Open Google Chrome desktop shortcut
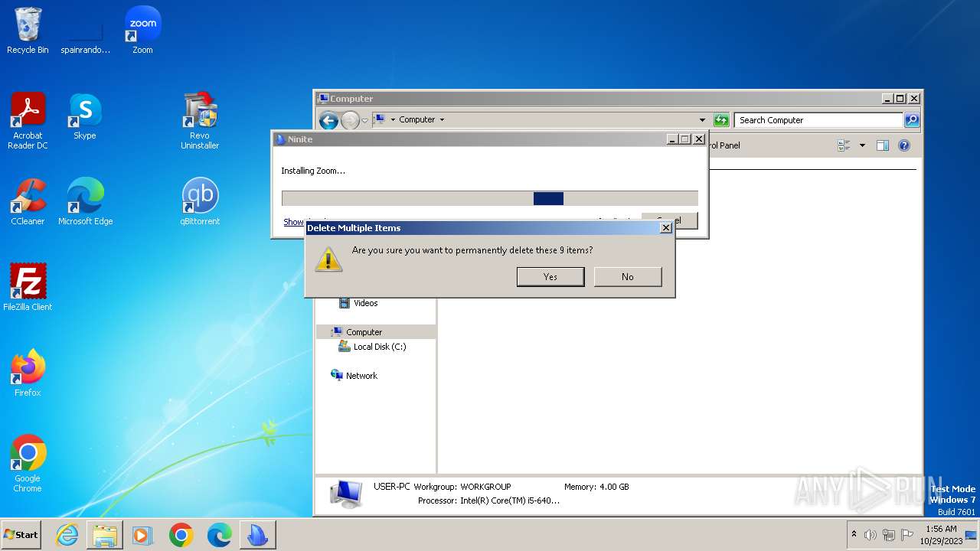The image size is (980, 551). point(28,464)
